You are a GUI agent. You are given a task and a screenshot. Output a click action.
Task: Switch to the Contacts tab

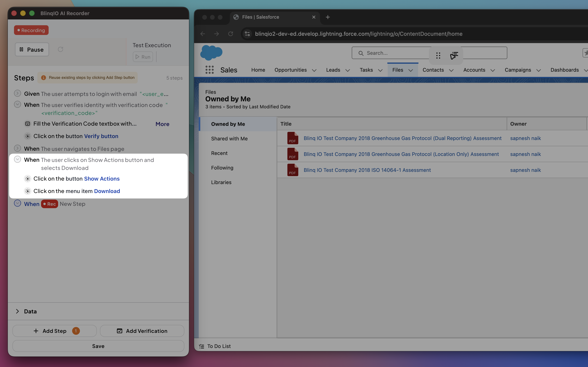click(x=433, y=70)
